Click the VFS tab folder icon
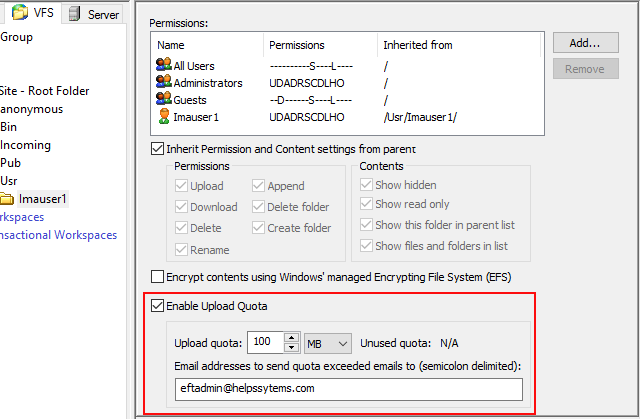Image resolution: width=642 pixels, height=419 pixels. [19, 13]
